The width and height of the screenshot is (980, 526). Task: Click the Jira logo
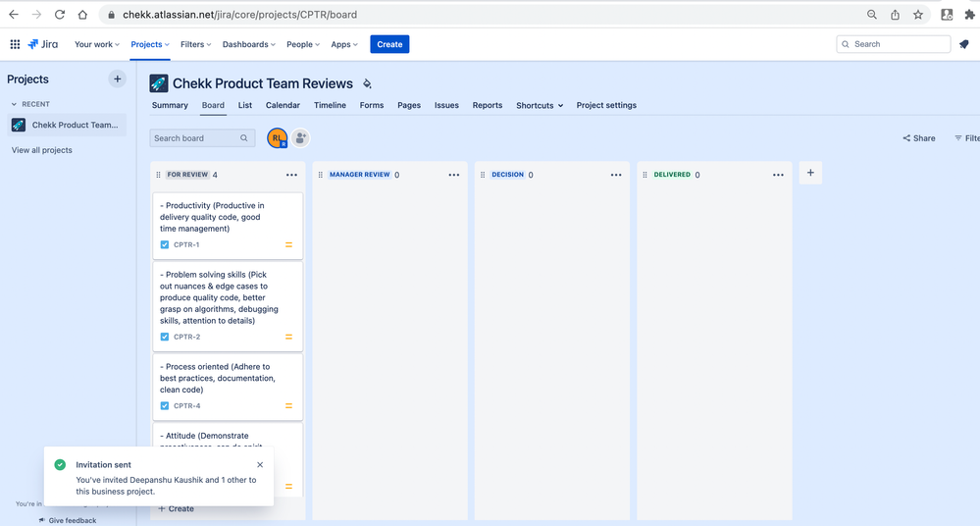point(43,44)
